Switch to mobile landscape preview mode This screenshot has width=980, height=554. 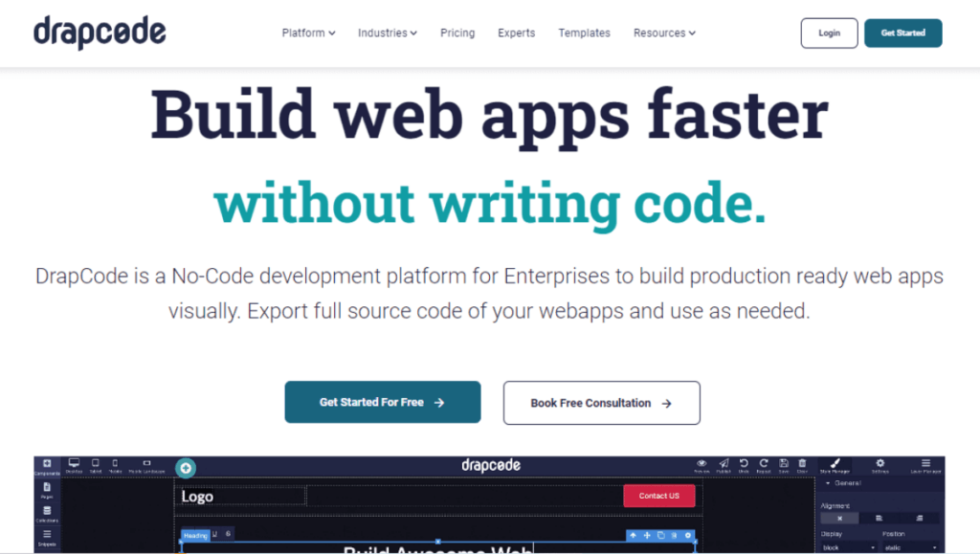(146, 462)
